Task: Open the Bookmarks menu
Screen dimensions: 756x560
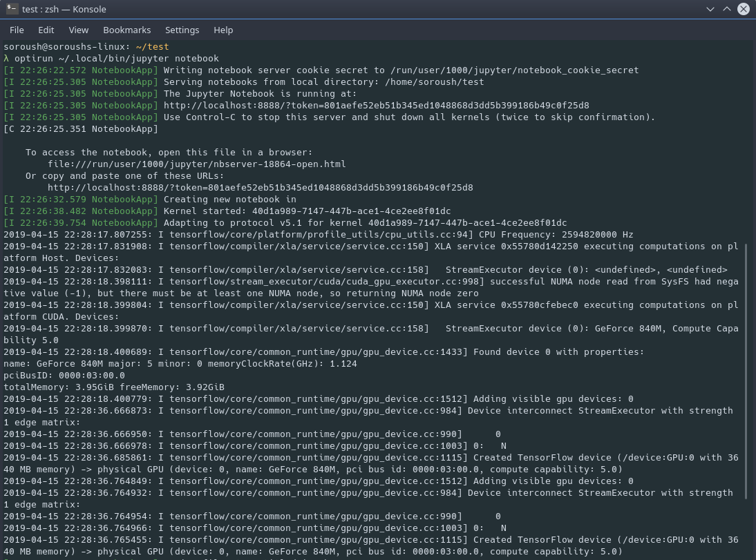Action: (126, 30)
